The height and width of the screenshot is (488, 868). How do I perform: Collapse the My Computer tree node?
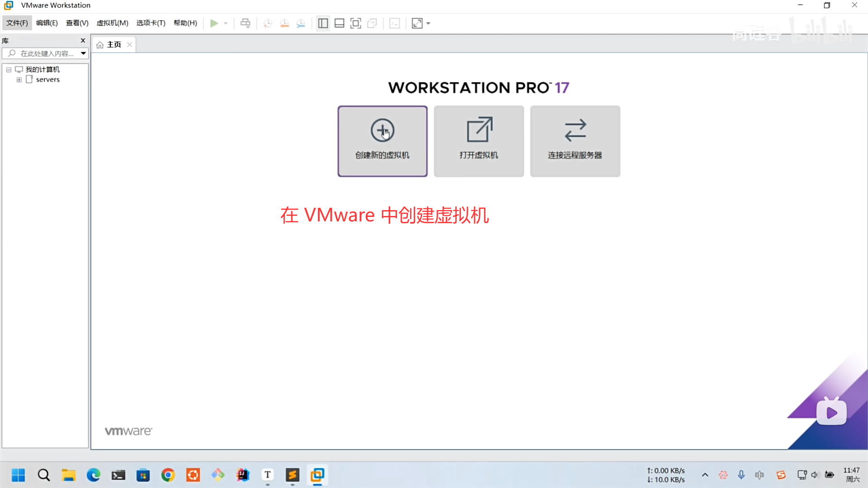click(x=9, y=70)
